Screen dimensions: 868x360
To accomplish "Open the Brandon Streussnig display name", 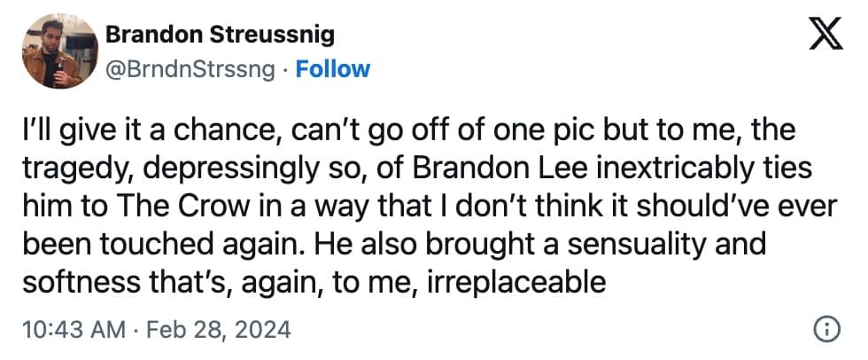I will pyautogui.click(x=220, y=35).
